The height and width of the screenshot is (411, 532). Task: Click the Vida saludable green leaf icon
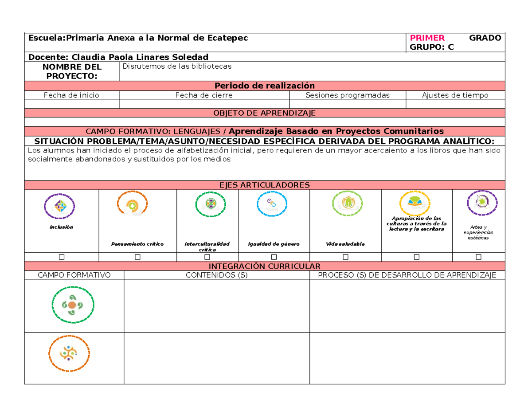pos(348,203)
